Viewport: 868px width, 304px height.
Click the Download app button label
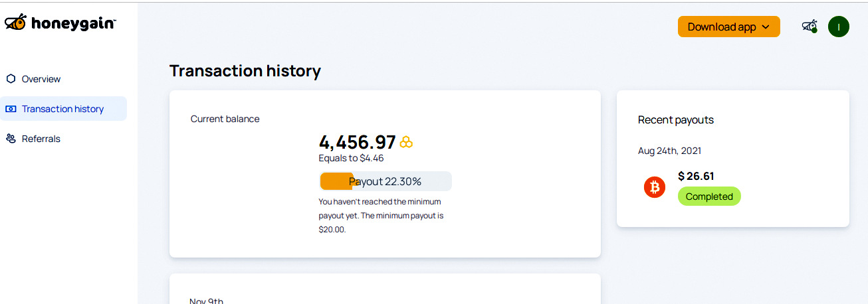tap(721, 27)
